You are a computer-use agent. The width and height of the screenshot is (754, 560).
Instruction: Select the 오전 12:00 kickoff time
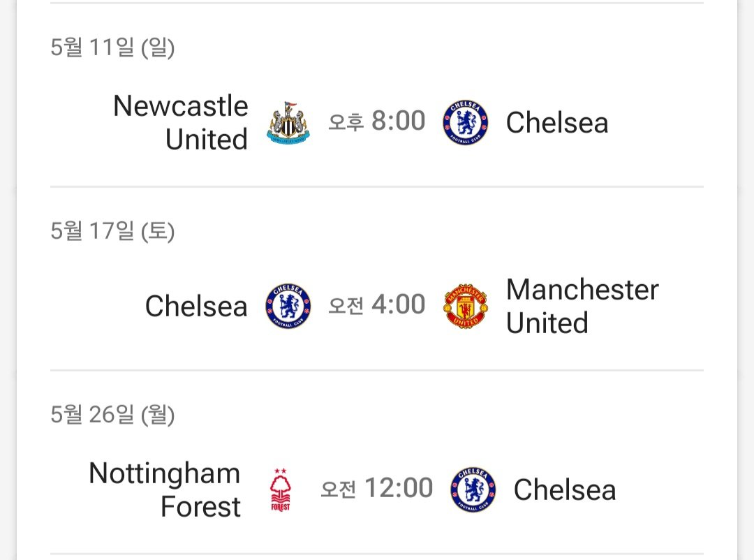coord(376,488)
